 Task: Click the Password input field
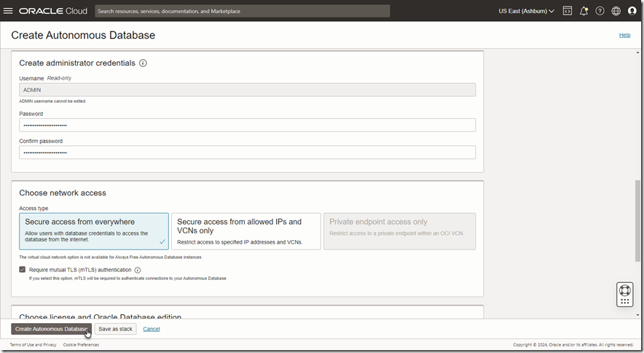(x=247, y=125)
